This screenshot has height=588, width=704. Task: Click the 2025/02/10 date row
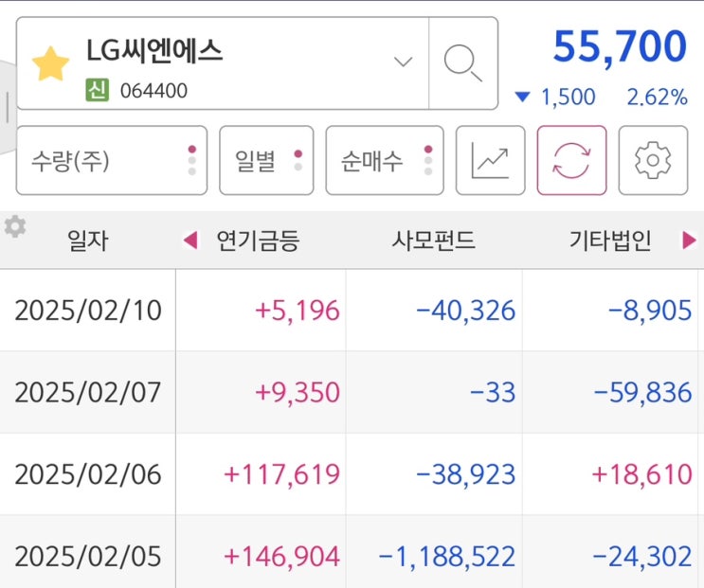[x=87, y=311]
